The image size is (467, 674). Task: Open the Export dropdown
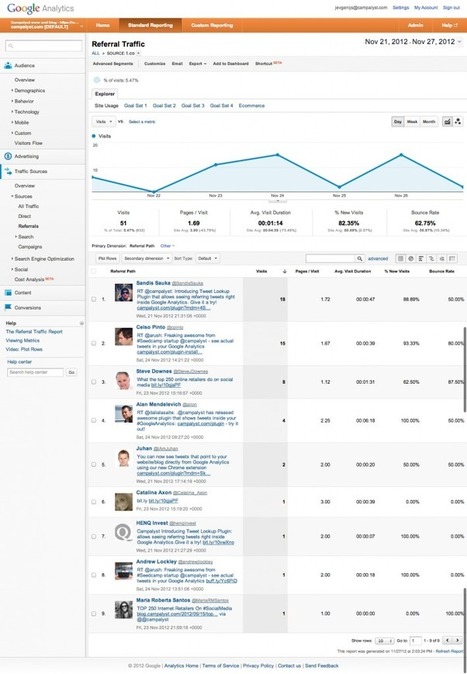coord(197,64)
